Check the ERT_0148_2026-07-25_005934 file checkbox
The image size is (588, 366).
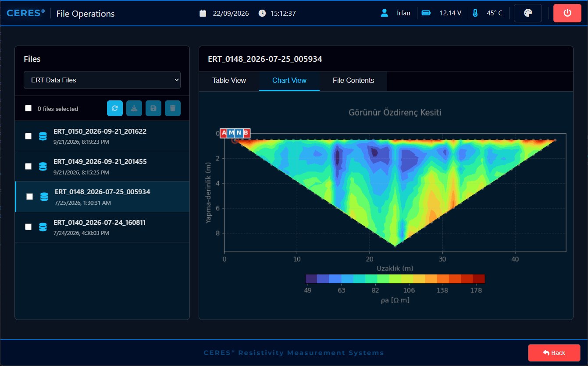point(29,197)
